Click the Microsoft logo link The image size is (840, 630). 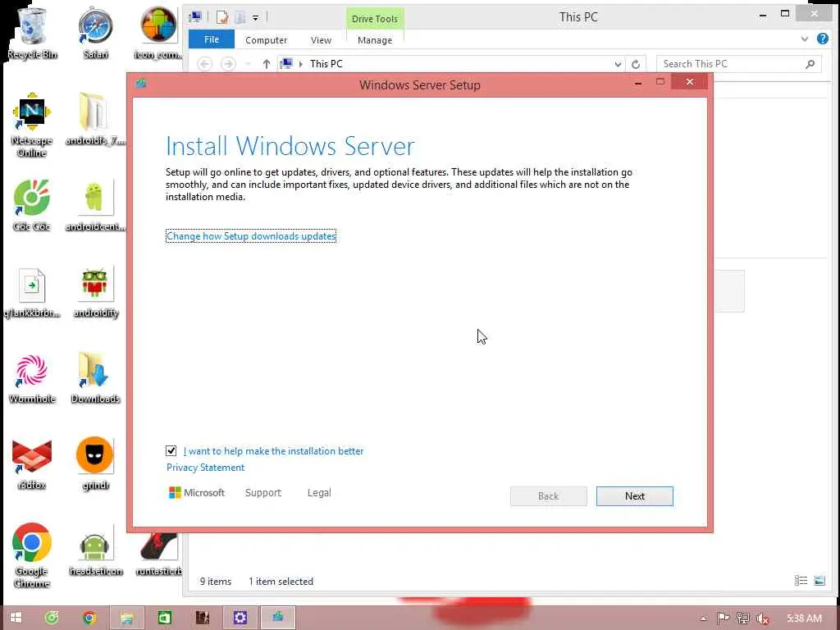click(x=197, y=492)
